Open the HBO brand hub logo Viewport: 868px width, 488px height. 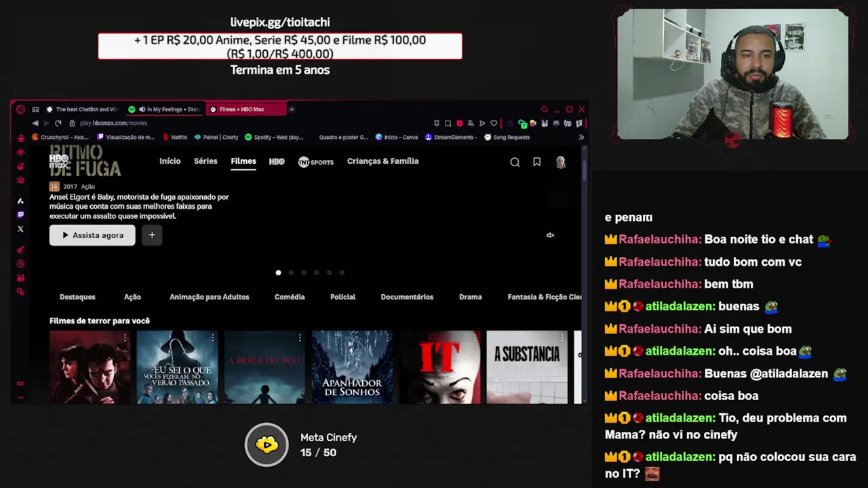[277, 161]
